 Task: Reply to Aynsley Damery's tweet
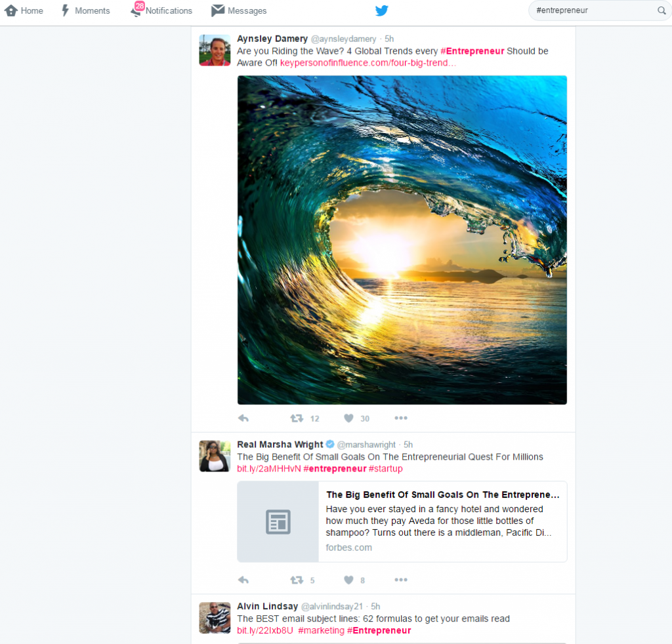[x=243, y=418]
